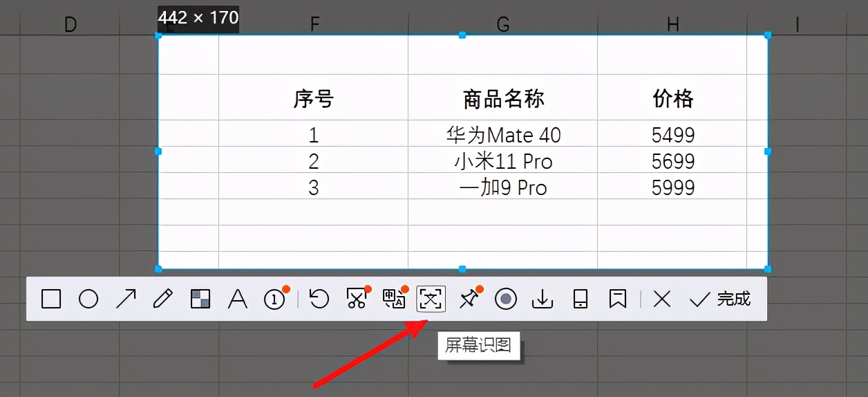
Task: Send screenshot to phone icon
Action: click(x=581, y=299)
